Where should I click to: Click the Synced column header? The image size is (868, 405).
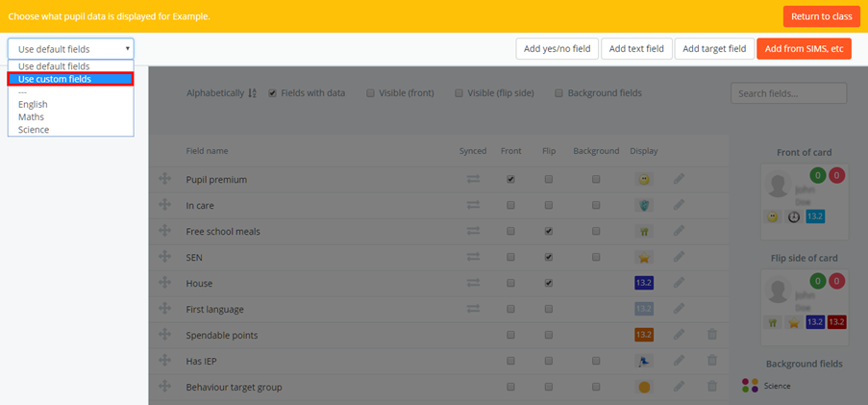pyautogui.click(x=473, y=151)
